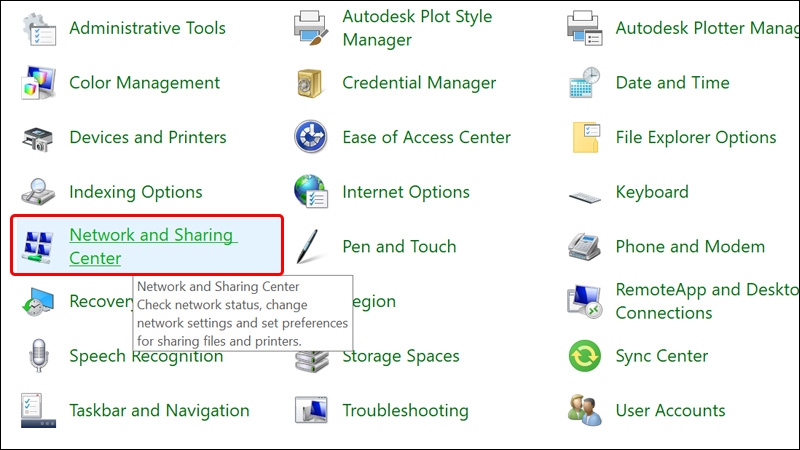Open the Recovery icon

[x=38, y=302]
